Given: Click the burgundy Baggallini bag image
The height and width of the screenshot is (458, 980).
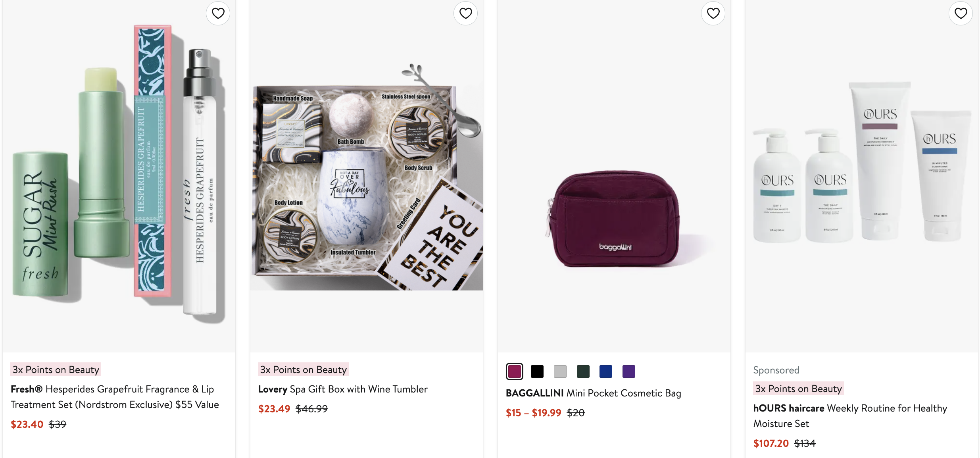Looking at the screenshot, I should (614, 218).
